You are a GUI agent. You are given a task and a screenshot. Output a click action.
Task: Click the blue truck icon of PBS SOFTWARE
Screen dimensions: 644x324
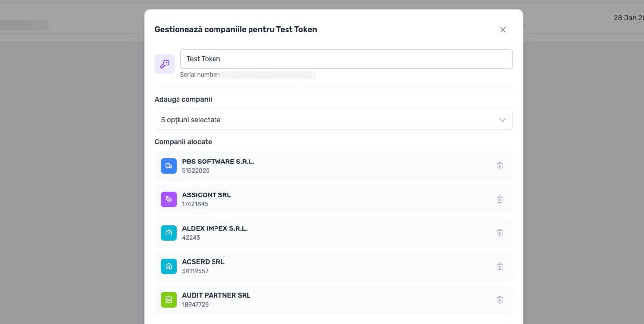pos(169,166)
